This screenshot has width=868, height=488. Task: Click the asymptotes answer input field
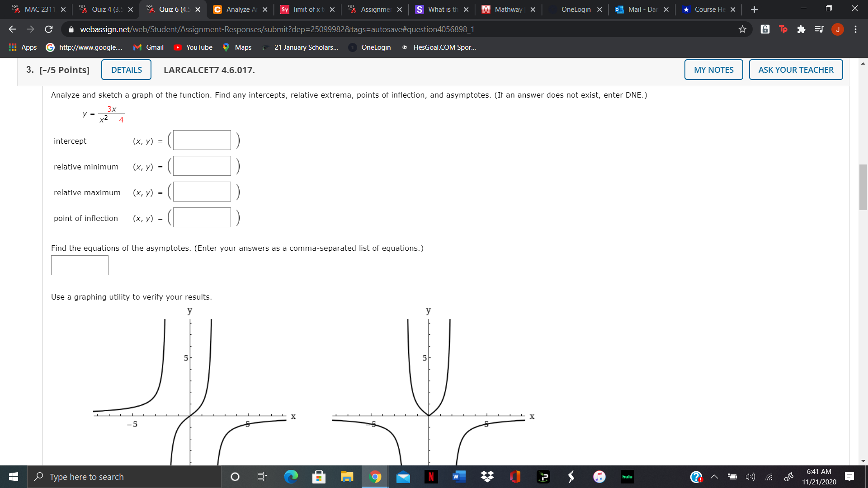[x=79, y=264]
